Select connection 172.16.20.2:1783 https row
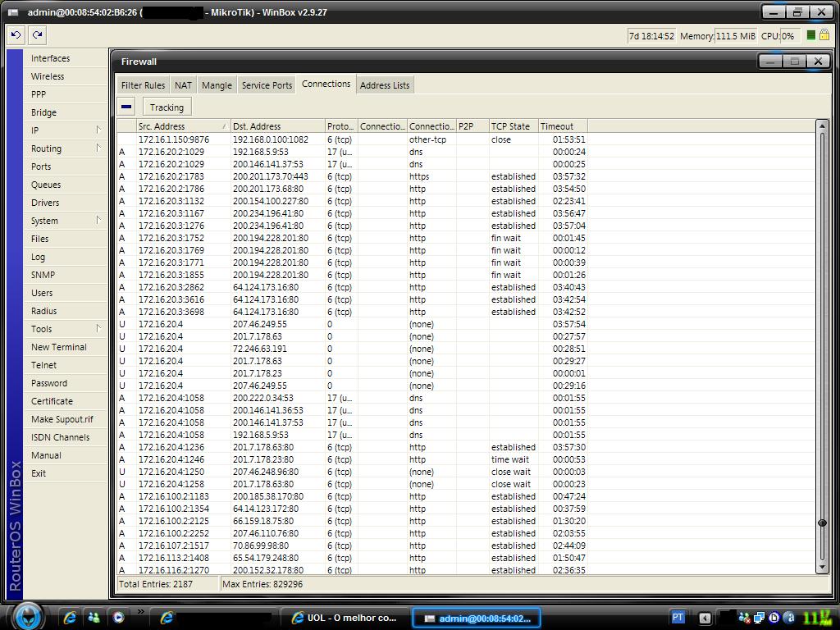The width and height of the screenshot is (840, 630). tap(353, 176)
